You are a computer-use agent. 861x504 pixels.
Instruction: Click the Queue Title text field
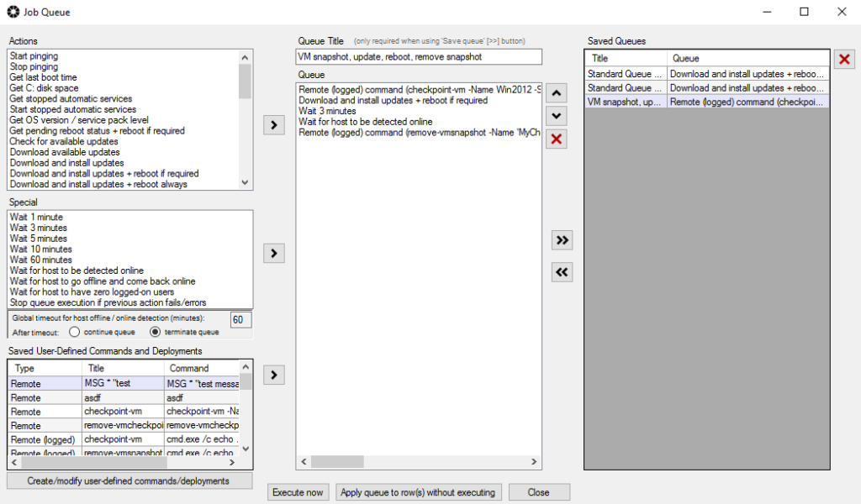419,57
